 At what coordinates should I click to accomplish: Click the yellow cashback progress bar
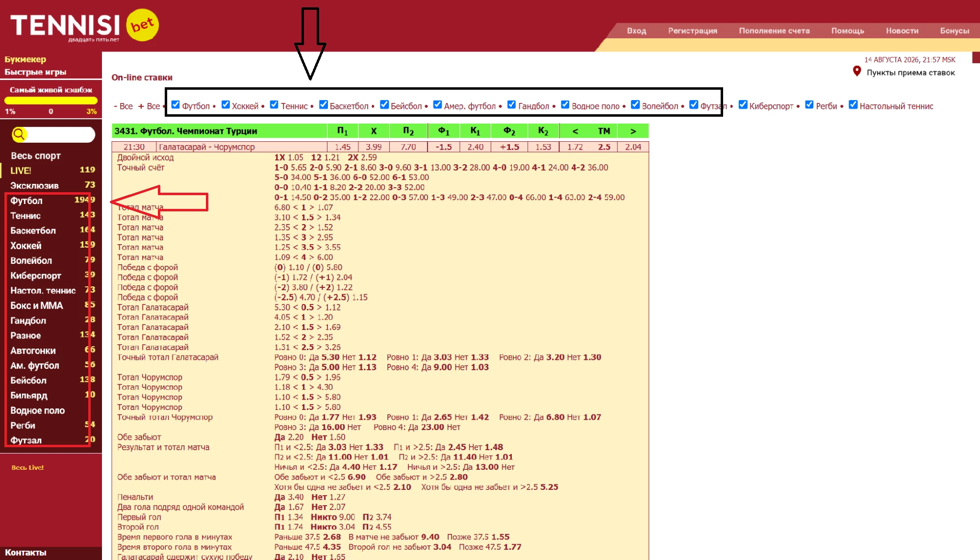coord(51,101)
